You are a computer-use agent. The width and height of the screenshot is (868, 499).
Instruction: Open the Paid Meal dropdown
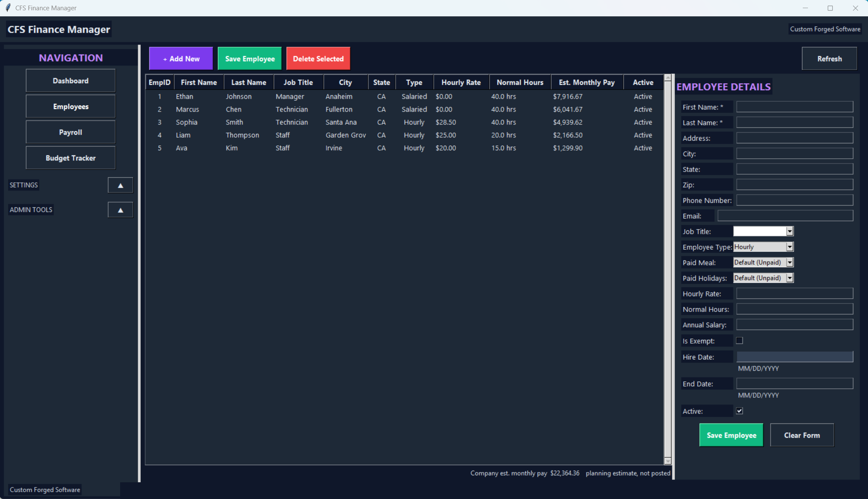coord(789,262)
